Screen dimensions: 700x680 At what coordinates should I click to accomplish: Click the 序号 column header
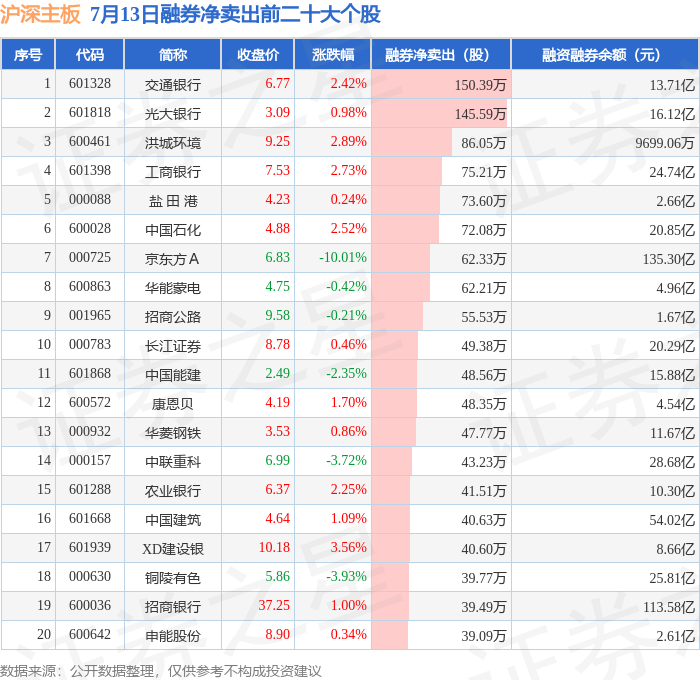click(x=28, y=54)
